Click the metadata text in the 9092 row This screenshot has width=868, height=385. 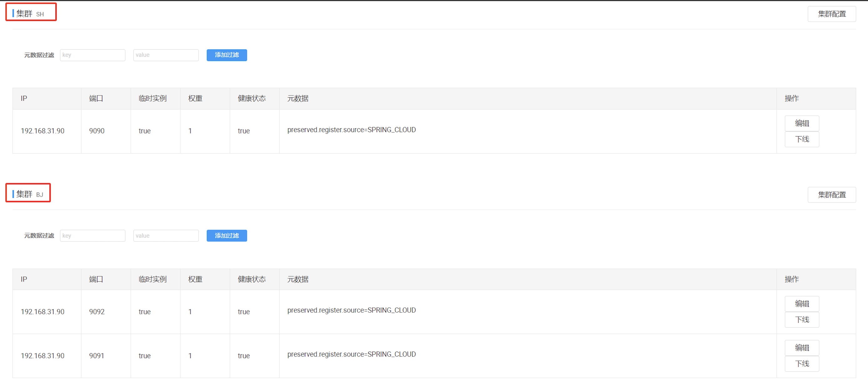tap(351, 310)
